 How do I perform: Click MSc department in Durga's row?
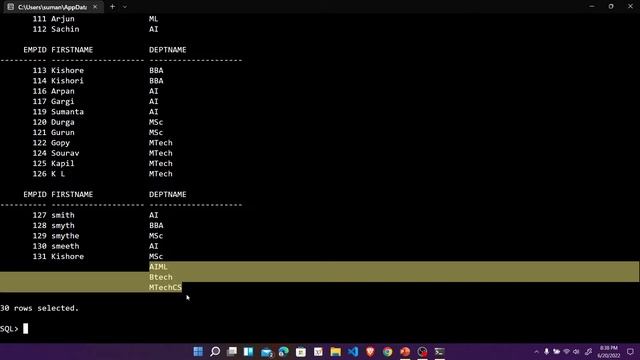156,122
